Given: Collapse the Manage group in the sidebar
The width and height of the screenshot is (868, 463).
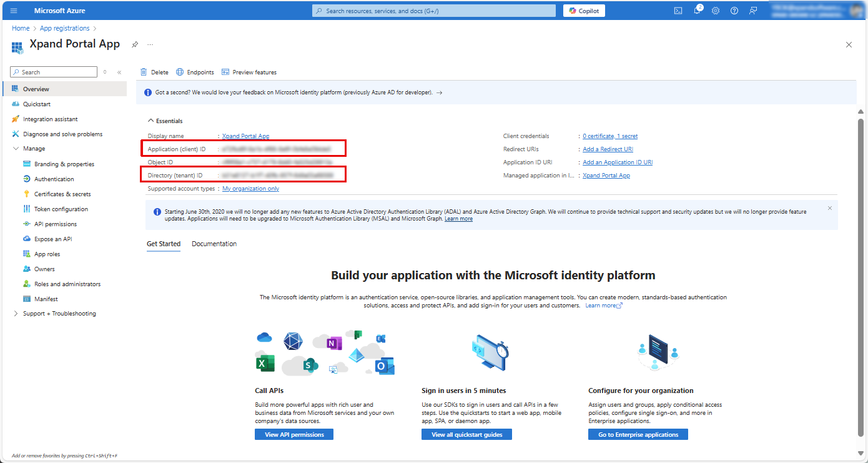Looking at the screenshot, I should [16, 149].
